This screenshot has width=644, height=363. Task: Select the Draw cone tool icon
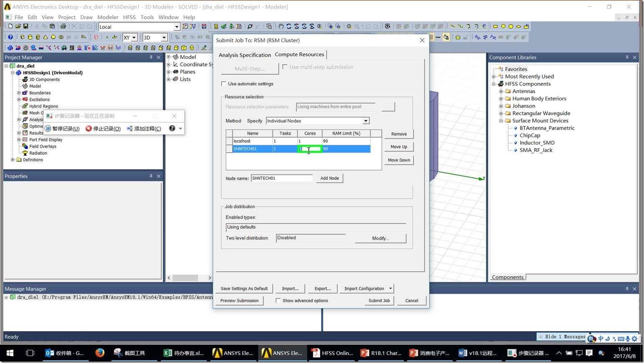click(46, 37)
